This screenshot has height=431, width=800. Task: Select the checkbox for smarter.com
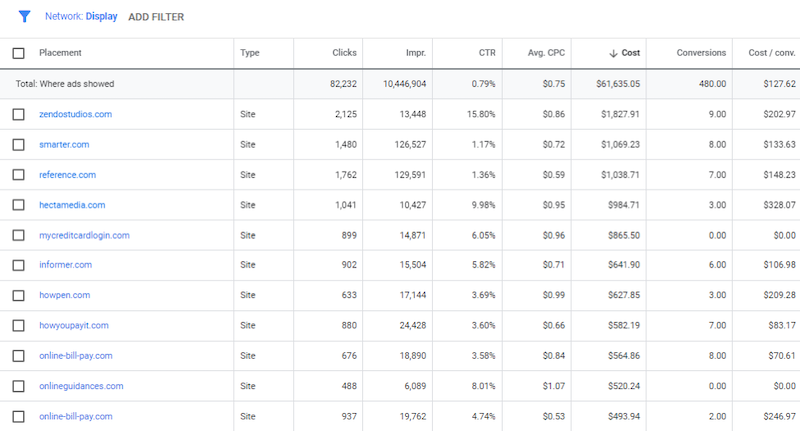click(x=18, y=145)
